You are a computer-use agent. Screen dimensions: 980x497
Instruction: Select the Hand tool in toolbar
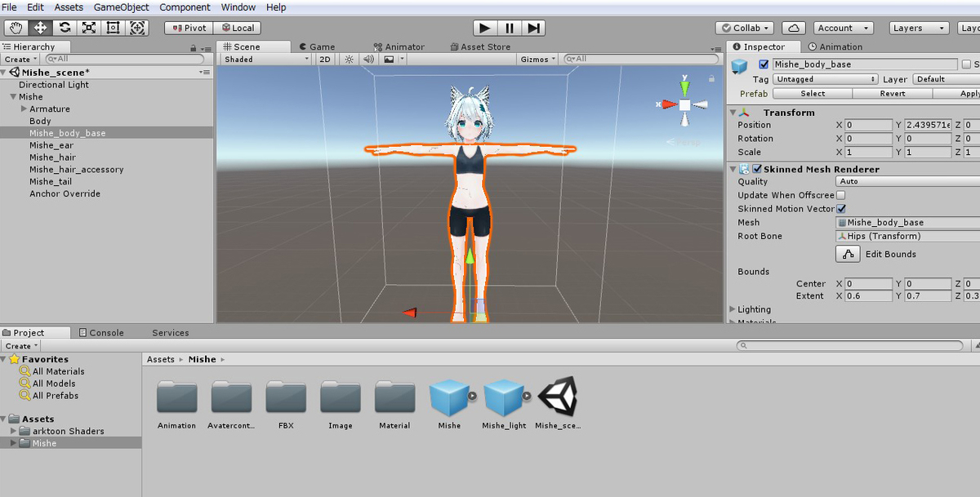pyautogui.click(x=16, y=28)
